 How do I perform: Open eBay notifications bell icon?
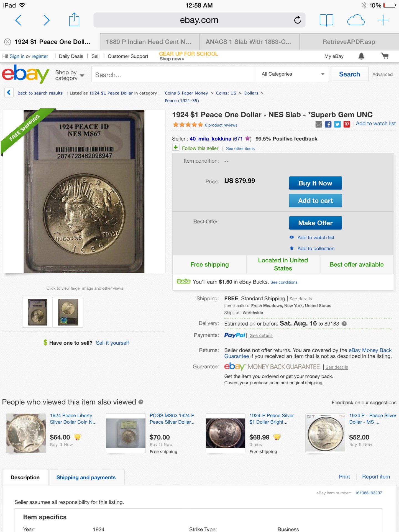coord(361,56)
